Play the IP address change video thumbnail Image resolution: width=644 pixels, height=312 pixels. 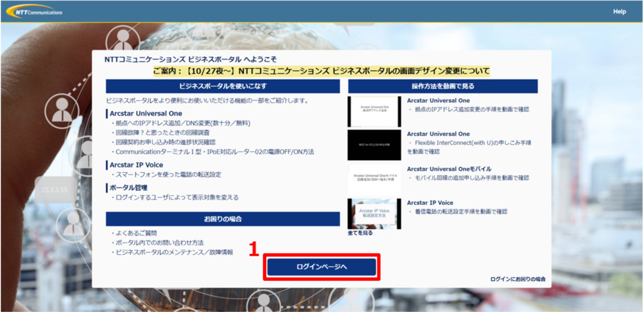374,111
